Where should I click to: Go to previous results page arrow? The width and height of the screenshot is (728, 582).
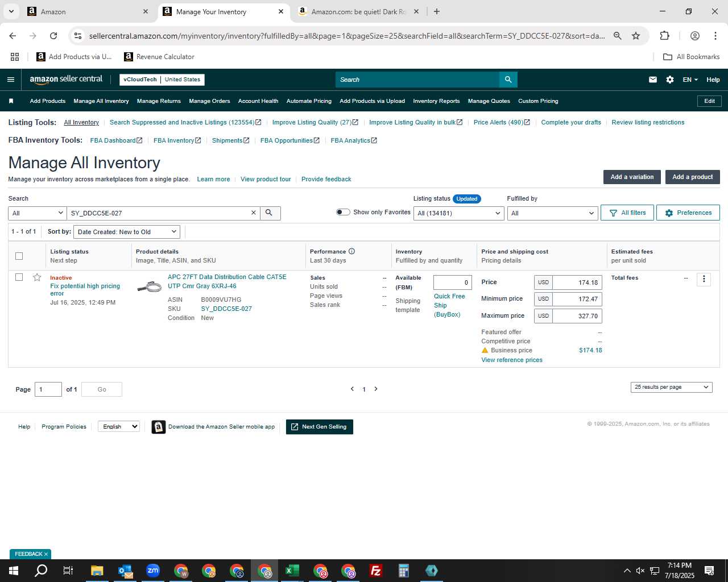(352, 389)
